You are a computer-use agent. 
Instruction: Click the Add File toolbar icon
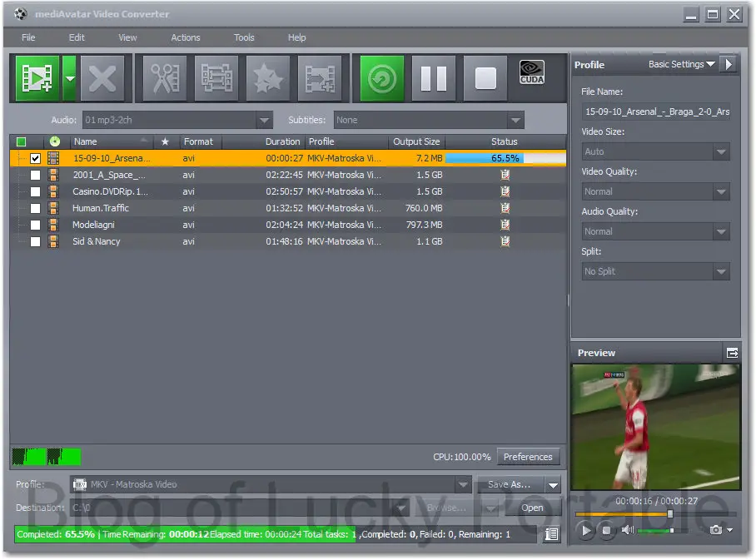[37, 78]
